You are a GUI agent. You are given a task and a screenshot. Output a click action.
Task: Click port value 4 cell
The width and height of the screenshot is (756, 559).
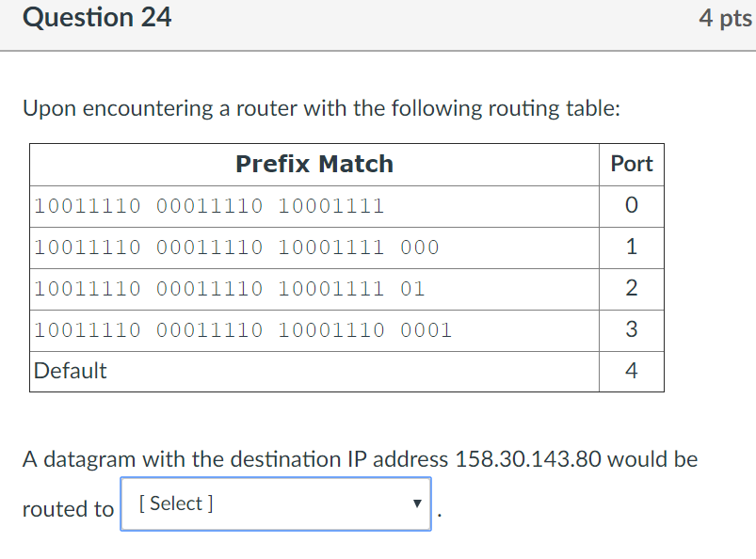632,371
